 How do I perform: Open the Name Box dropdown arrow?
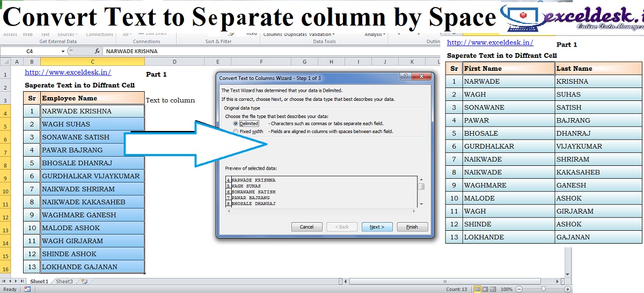coord(63,52)
